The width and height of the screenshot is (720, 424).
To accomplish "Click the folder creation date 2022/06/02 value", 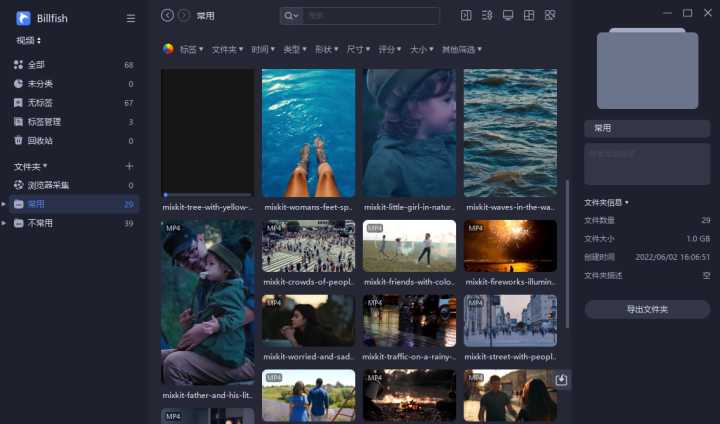I will coord(673,257).
